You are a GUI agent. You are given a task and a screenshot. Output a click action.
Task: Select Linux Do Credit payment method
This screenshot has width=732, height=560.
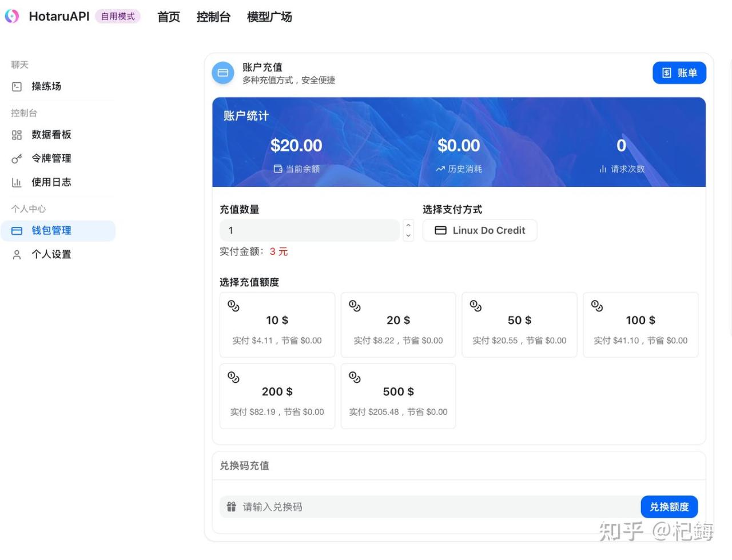[x=480, y=231]
